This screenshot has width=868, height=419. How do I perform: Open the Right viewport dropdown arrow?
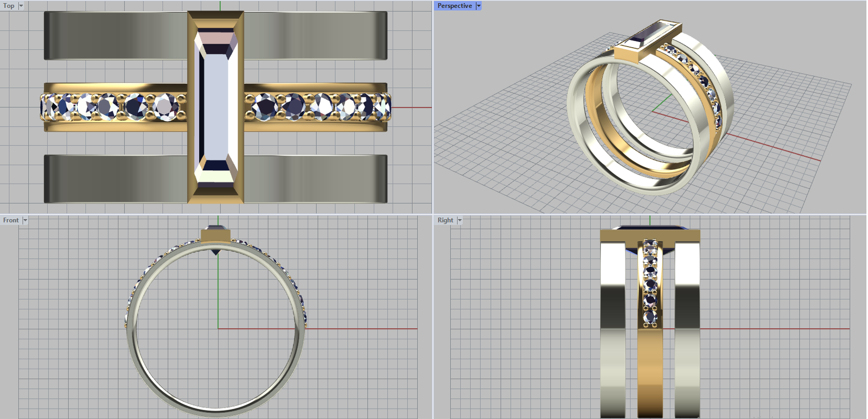click(459, 220)
